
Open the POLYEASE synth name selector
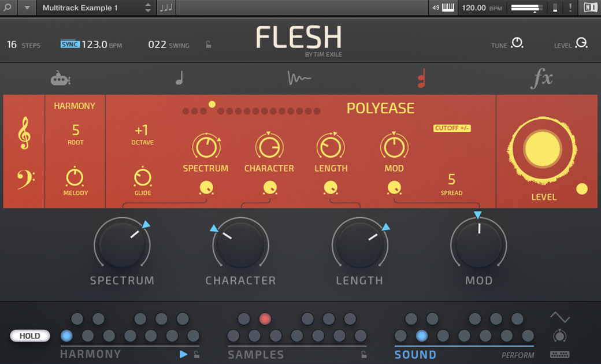380,109
